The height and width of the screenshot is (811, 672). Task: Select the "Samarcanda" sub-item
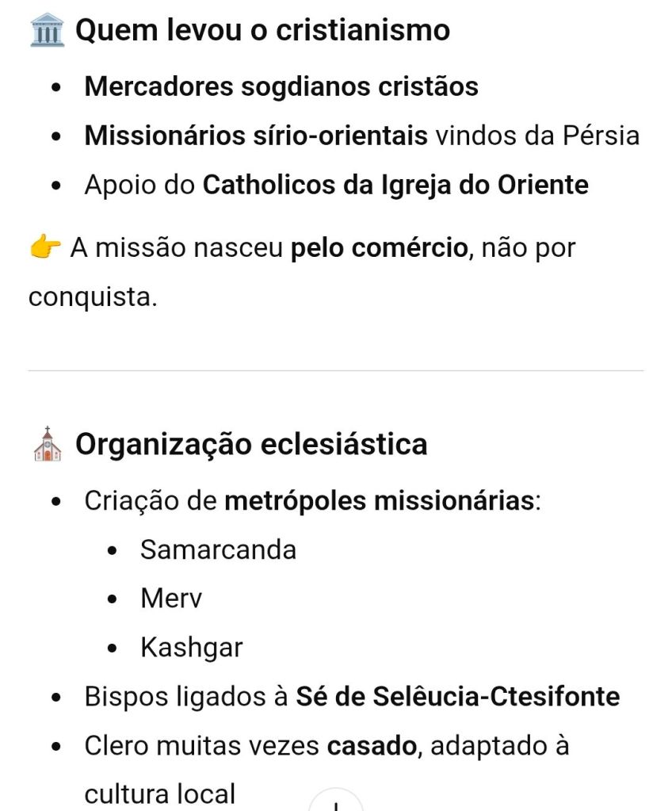[218, 550]
